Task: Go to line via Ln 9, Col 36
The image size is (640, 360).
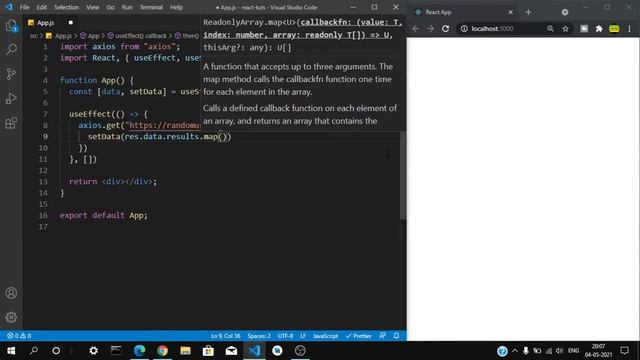Action: [x=225, y=336]
